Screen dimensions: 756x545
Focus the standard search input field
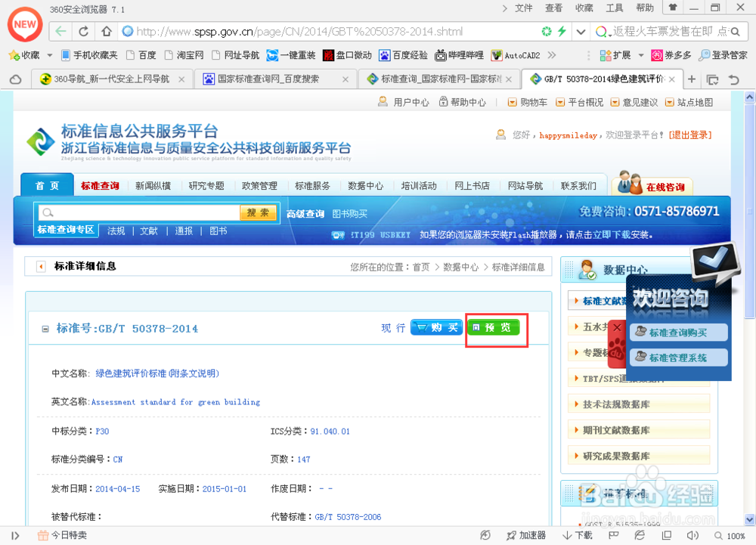tap(138, 212)
